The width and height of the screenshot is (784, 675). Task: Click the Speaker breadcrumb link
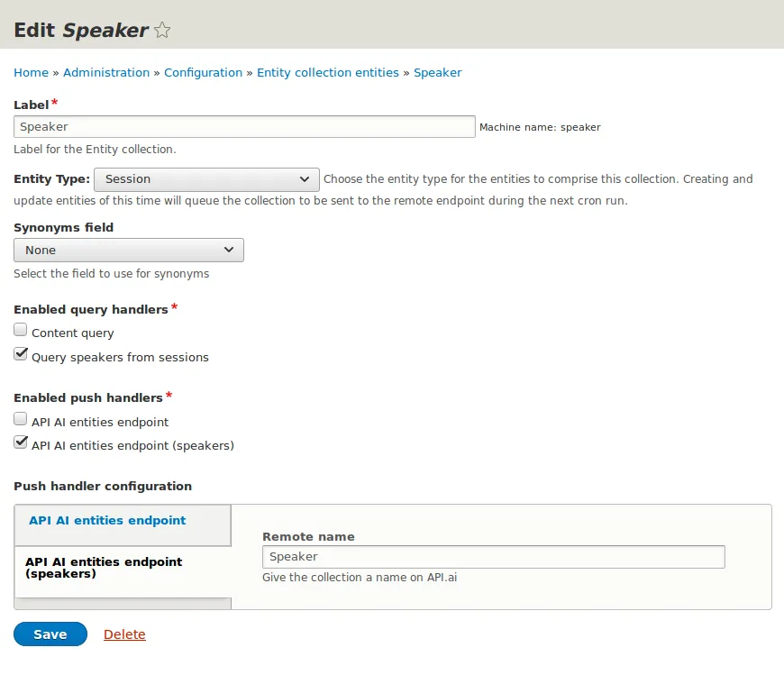click(437, 72)
